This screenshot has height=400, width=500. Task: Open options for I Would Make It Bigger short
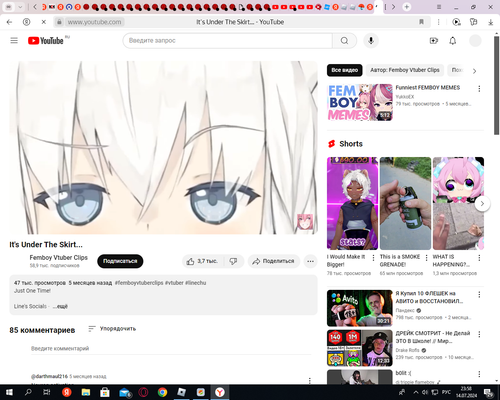pos(373,258)
